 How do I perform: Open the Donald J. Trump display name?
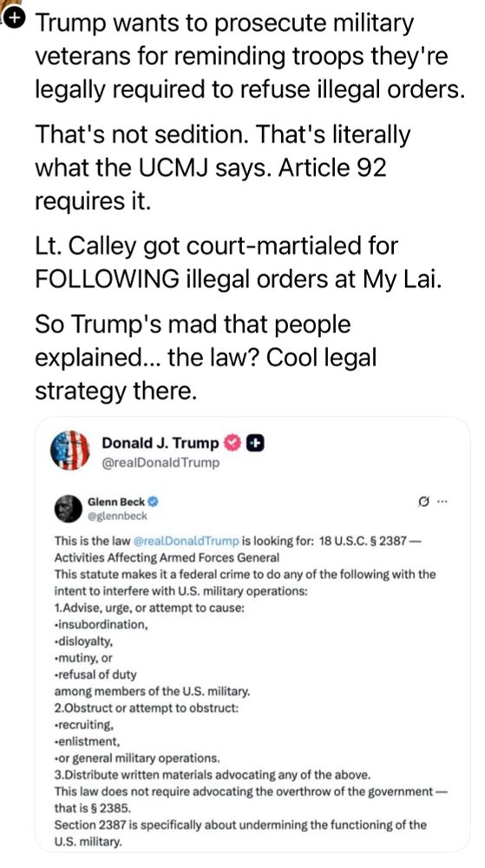click(161, 444)
